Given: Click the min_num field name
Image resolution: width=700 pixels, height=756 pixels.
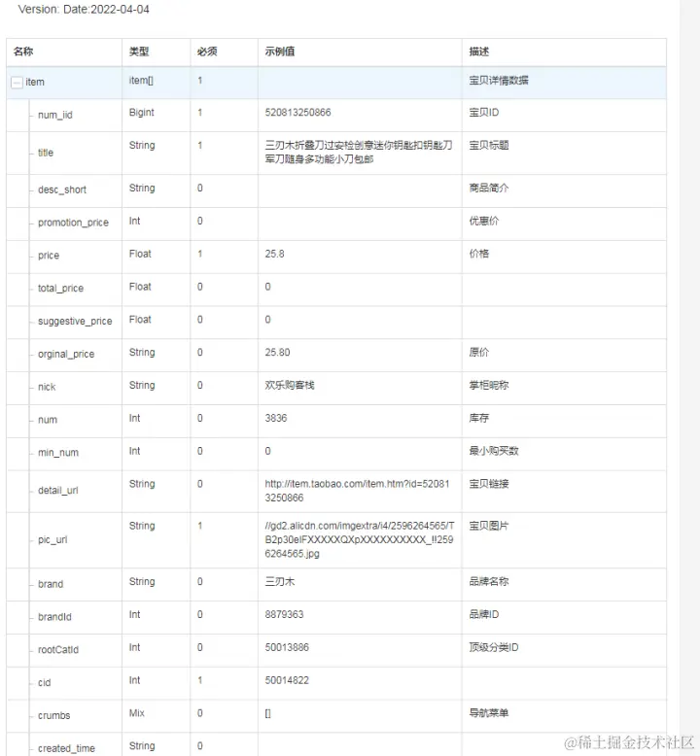Looking at the screenshot, I should 58,452.
